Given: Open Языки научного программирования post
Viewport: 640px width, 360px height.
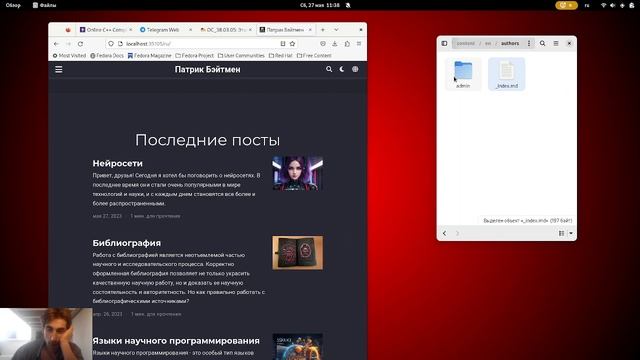Looking at the screenshot, I should (176, 341).
